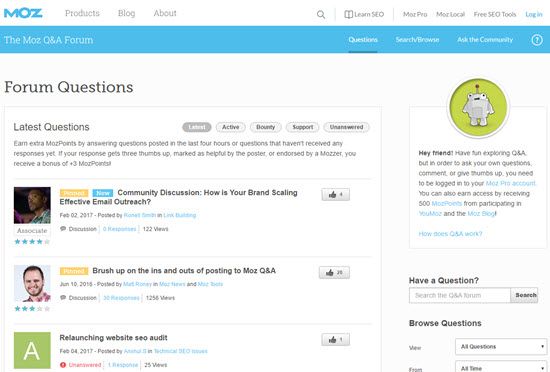Screen dimensions: 550x372
Task: Click the 30 Responses link
Action: tap(121, 298)
